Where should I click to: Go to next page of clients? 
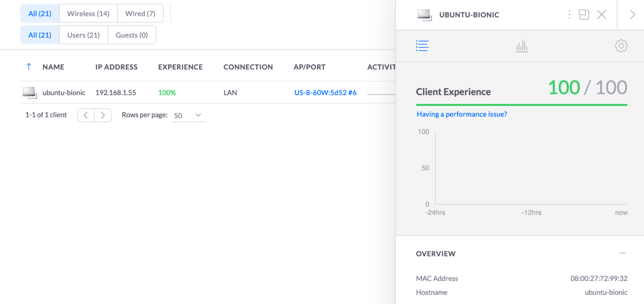(103, 115)
